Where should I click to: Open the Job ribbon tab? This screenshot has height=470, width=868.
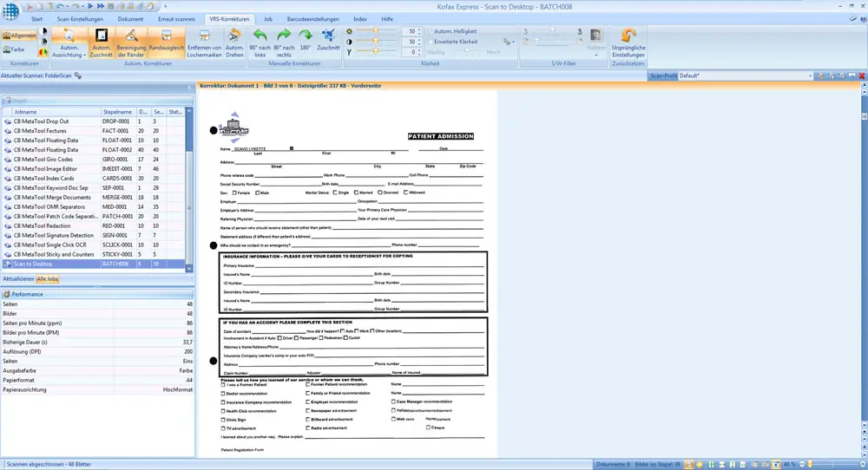tap(268, 19)
